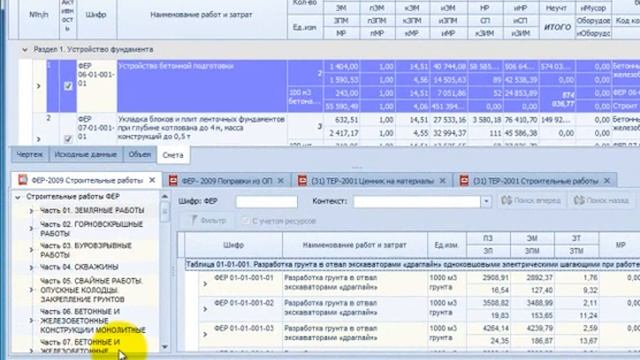
Task: Click in the Контекст text field
Action: [x=417, y=201]
